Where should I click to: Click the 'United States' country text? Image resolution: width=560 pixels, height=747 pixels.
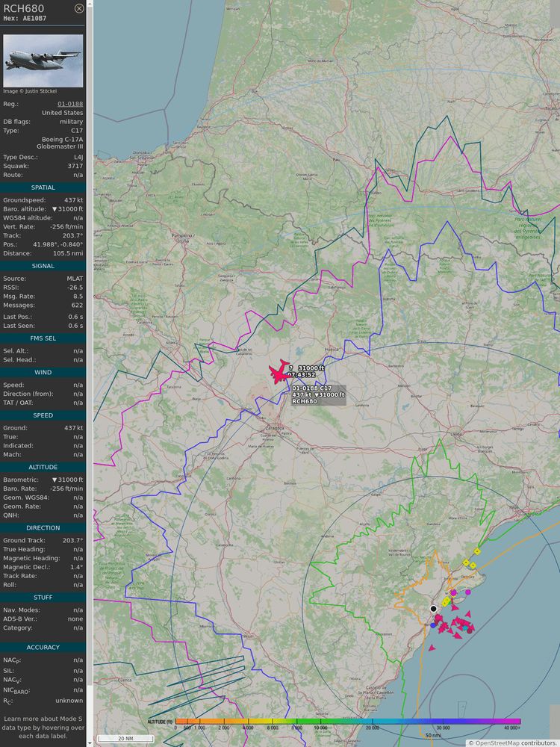(x=63, y=113)
